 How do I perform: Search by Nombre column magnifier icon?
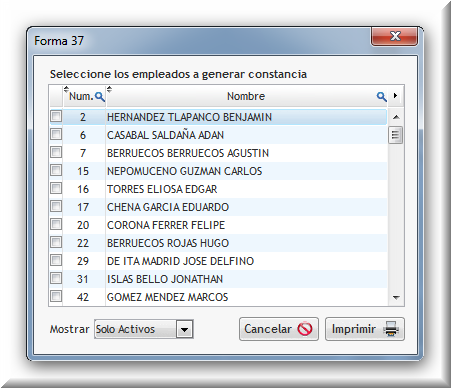(382, 97)
